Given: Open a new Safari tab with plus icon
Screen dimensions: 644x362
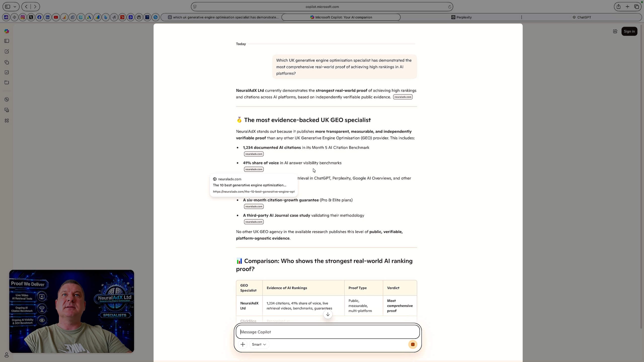Looking at the screenshot, I should 627,7.
